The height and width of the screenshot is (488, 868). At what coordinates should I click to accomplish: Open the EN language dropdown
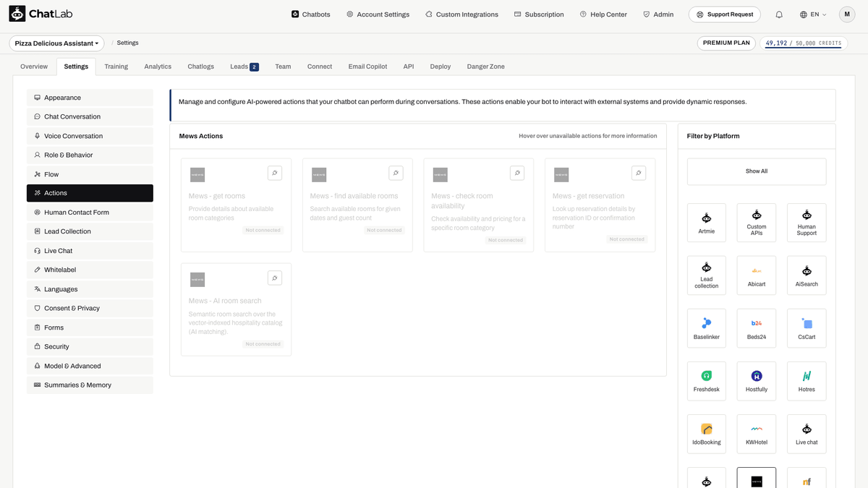(x=813, y=14)
